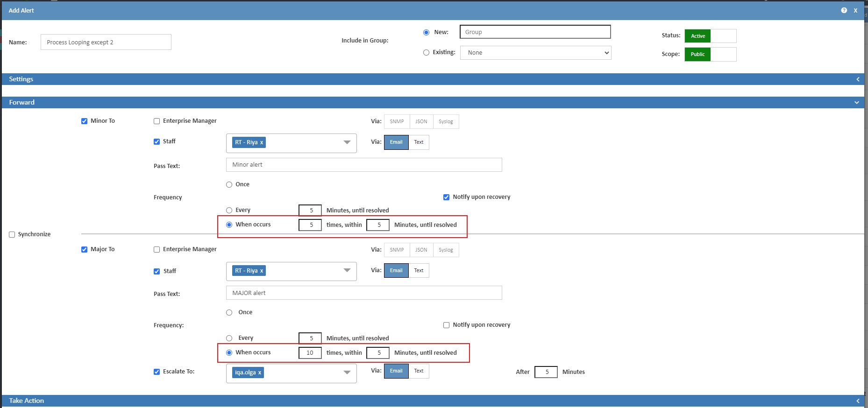Collapse the Forward section chevron
868x408 pixels.
click(856, 103)
